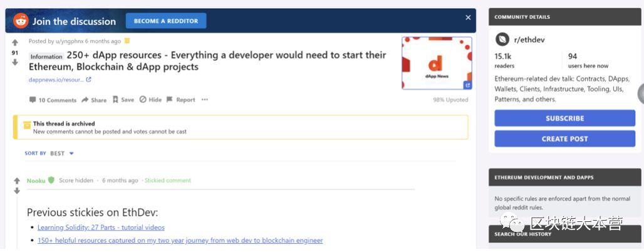Image resolution: width=644 pixels, height=252 pixels.
Task: Save the post
Action: (123, 100)
